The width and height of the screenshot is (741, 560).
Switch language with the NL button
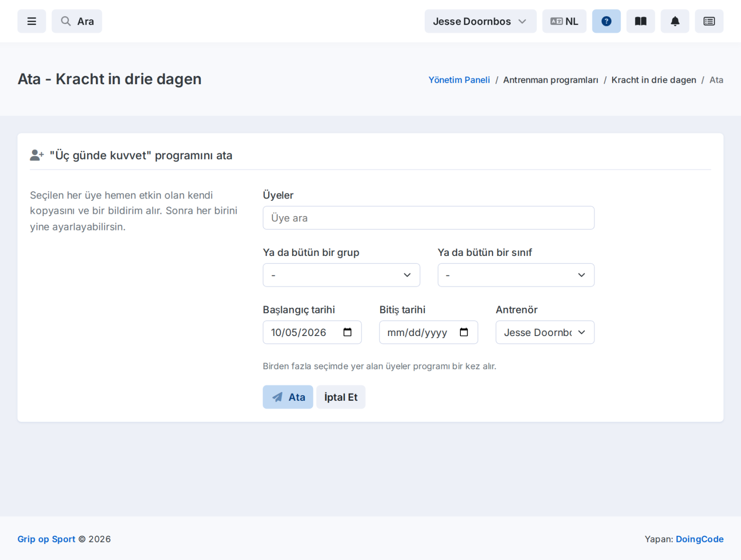click(x=564, y=21)
